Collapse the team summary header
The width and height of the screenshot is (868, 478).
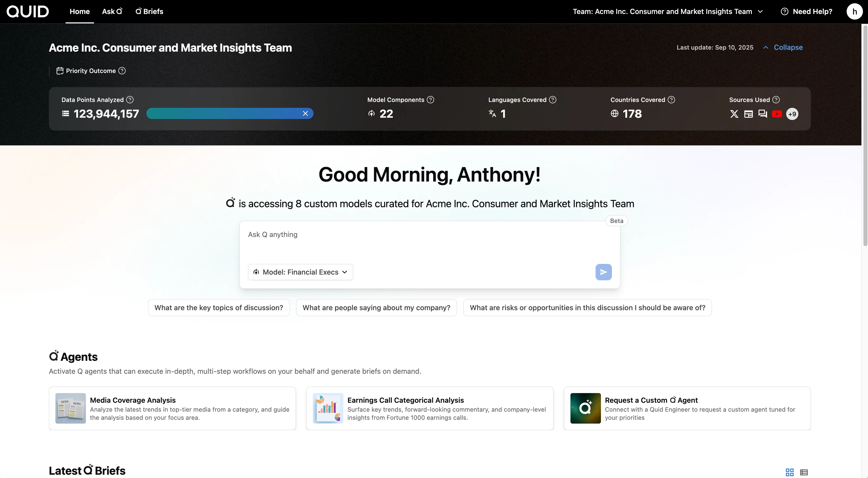(787, 48)
